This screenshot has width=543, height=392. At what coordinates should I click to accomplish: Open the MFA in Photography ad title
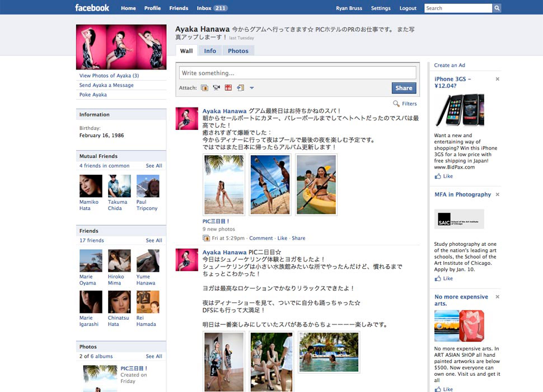coord(462,194)
